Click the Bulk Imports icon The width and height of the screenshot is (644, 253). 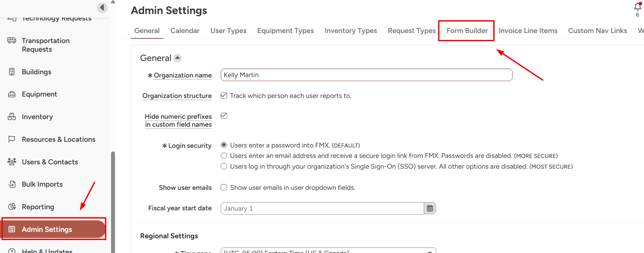pyautogui.click(x=12, y=184)
